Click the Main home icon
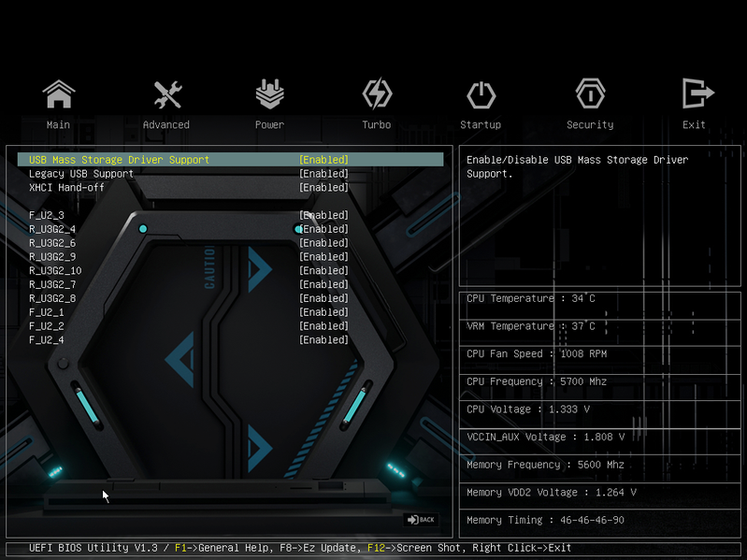Image resolution: width=747 pixels, height=560 pixels. point(59,93)
